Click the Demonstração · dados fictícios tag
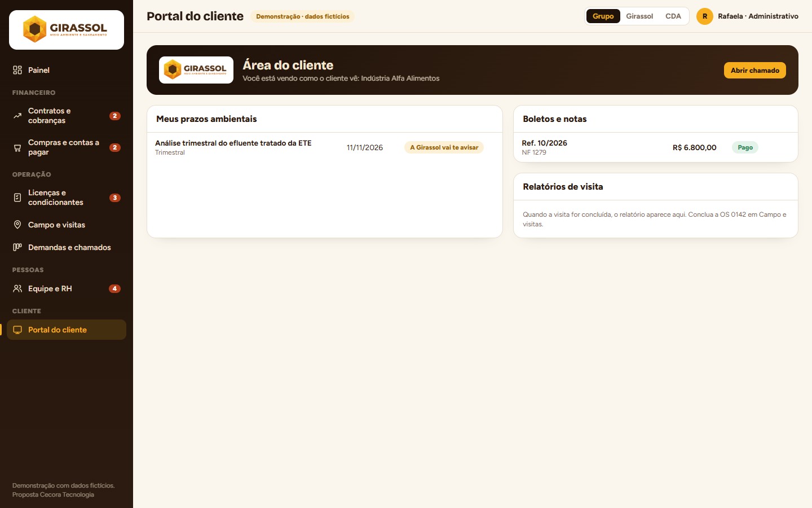 click(x=303, y=16)
